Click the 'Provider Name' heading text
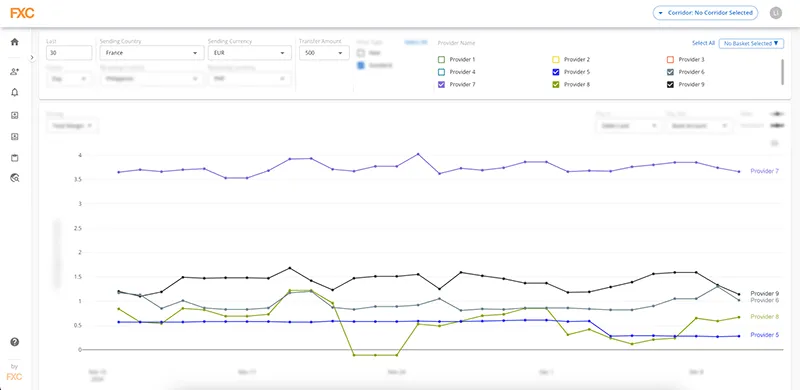 click(456, 43)
